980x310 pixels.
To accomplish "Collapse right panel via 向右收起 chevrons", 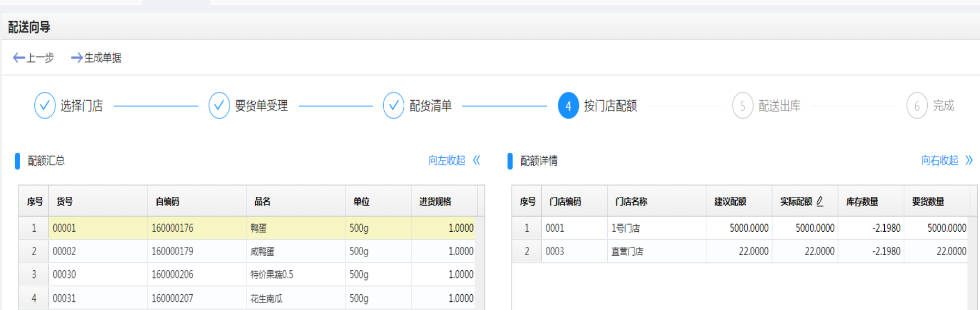I will click(x=969, y=160).
